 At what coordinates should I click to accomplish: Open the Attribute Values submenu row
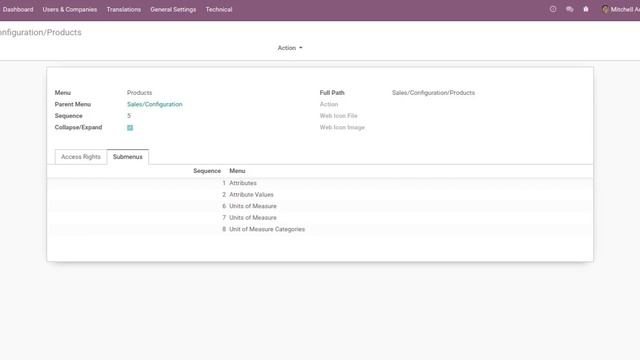click(320, 195)
